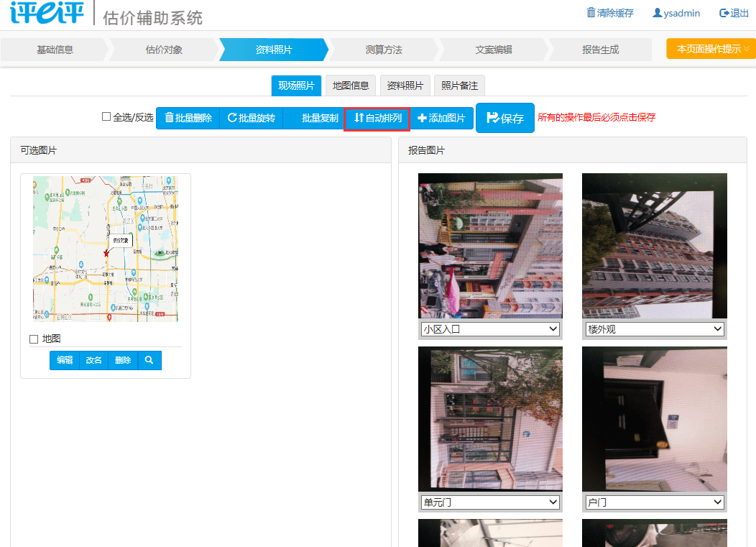
Task: Switch to the photo notes (照片备注) tab
Action: 459,86
